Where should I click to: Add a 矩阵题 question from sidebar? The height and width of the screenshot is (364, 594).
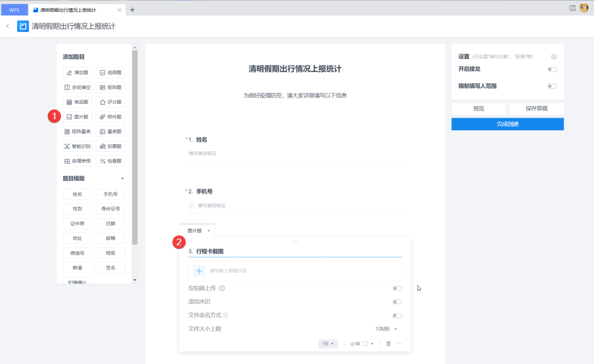(111, 87)
